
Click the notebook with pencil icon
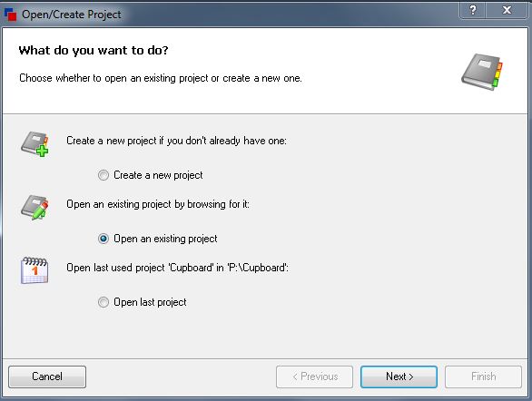point(34,207)
